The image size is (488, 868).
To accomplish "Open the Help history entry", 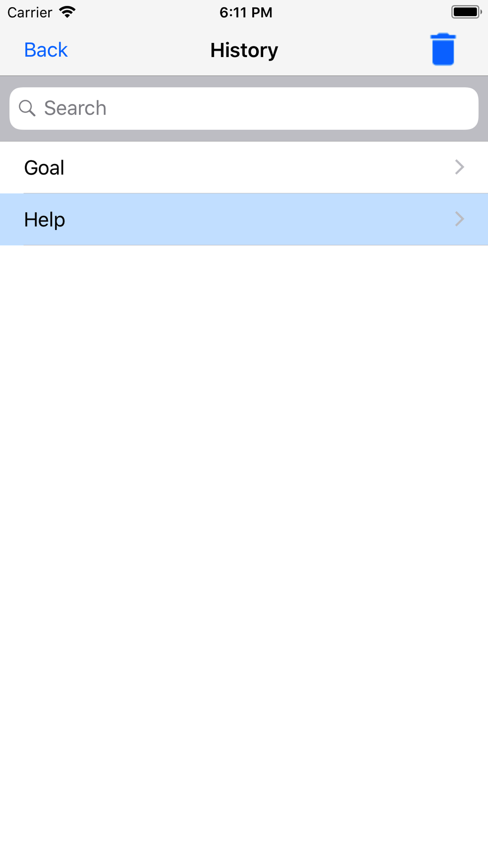I will point(244,219).
